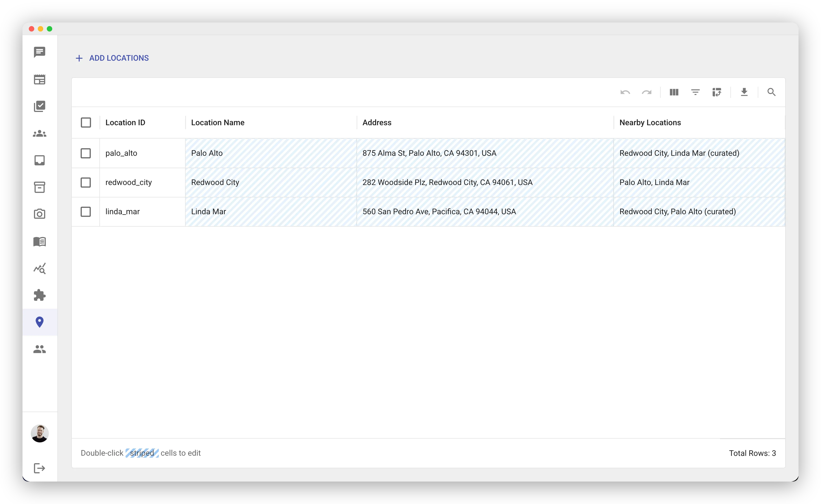The width and height of the screenshot is (821, 504).
Task: Select the Linda Mar name cell
Action: point(271,212)
